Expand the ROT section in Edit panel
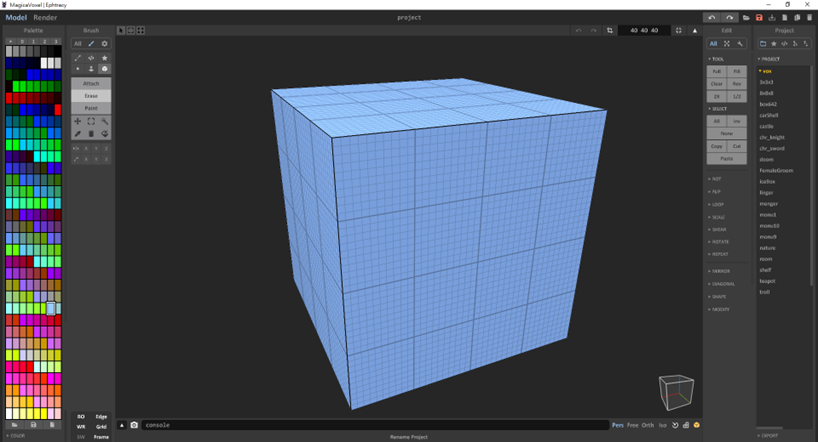Image resolution: width=818 pixels, height=442 pixels. [716, 179]
